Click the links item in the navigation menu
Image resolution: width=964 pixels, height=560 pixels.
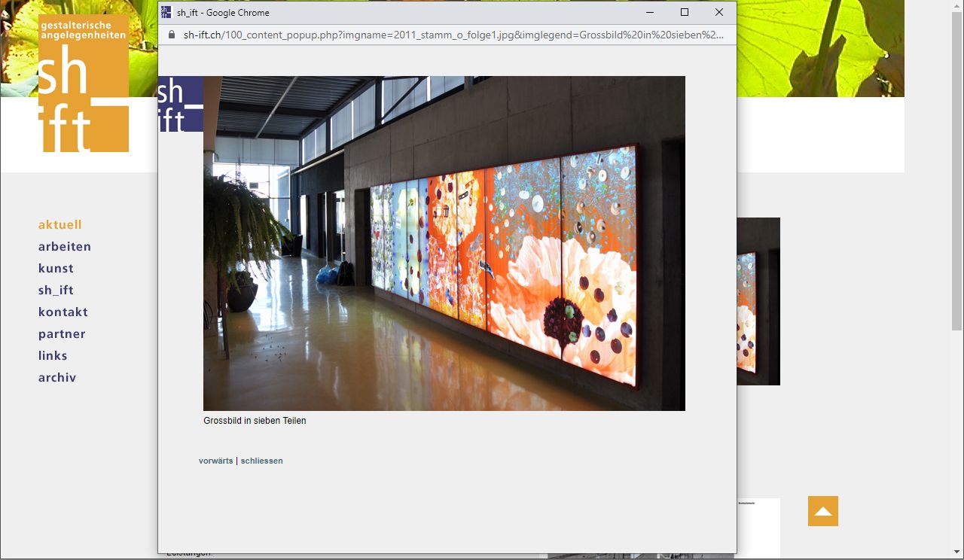click(53, 356)
